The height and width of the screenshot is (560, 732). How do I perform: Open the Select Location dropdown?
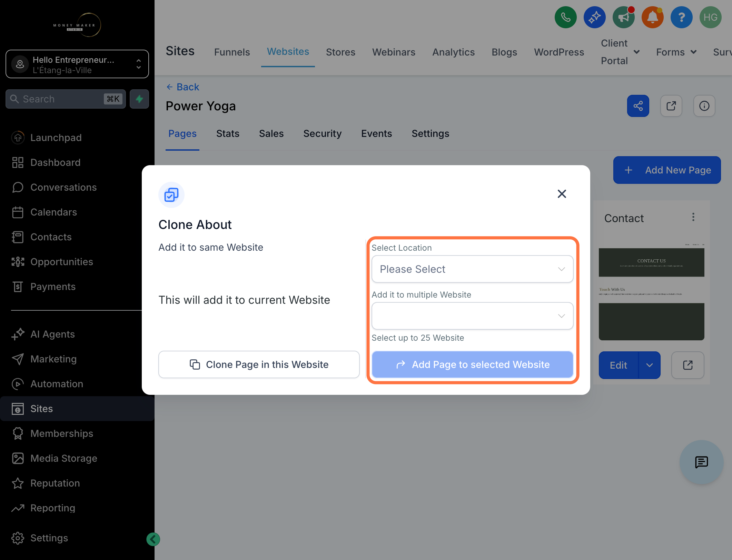pos(472,269)
